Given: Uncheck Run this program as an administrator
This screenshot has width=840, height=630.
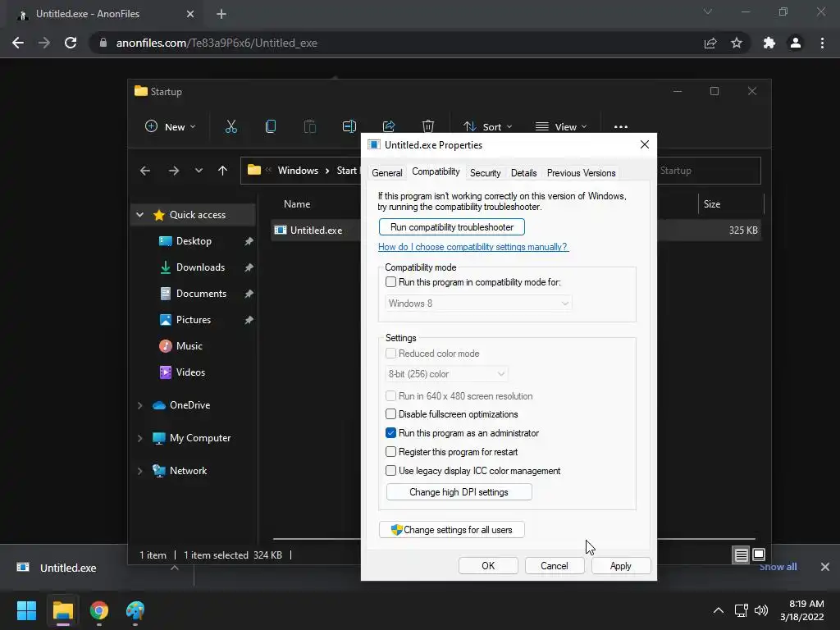Looking at the screenshot, I should 391,433.
